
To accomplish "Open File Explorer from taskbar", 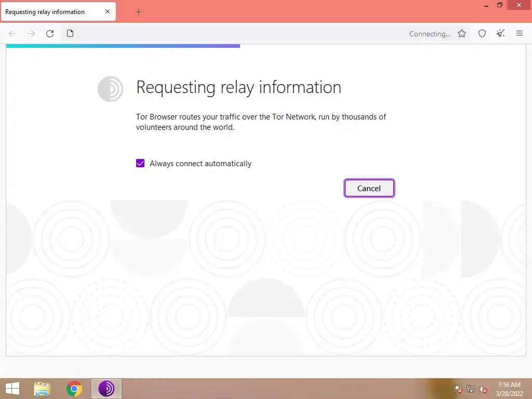I will pos(42,389).
